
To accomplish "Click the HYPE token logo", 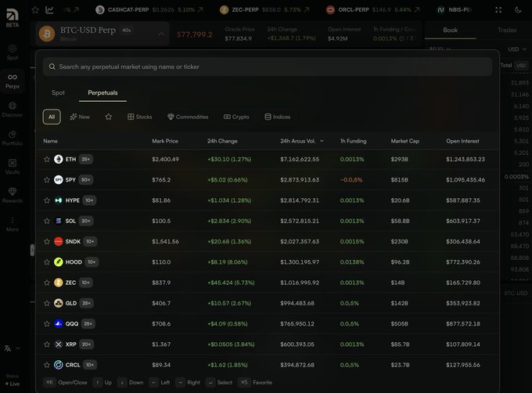I will coord(59,200).
